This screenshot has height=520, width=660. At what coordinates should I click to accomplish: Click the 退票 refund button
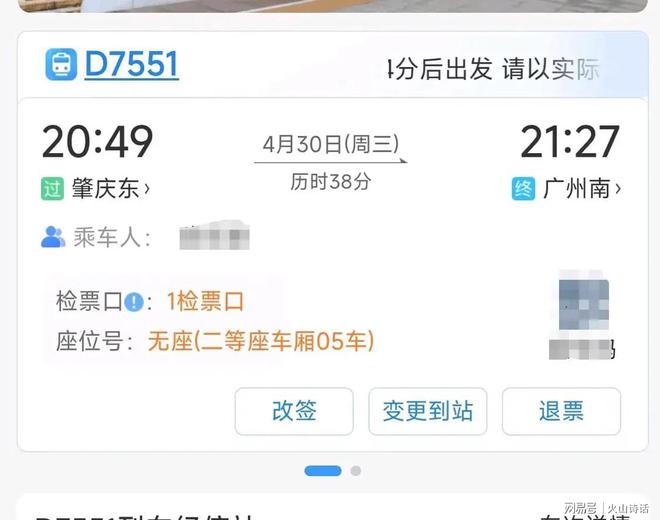(x=561, y=411)
